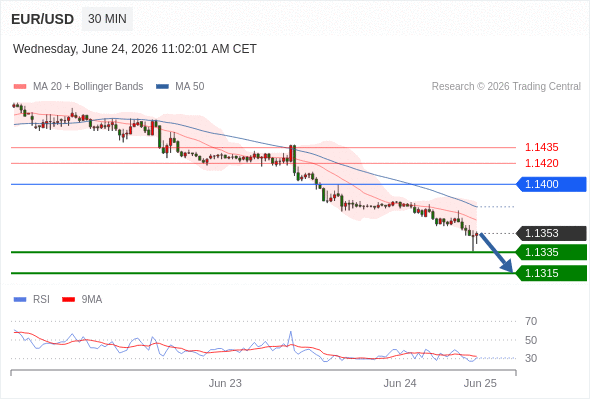The width and height of the screenshot is (590, 400).
Task: Click the EUR/USD pair title
Action: [43, 19]
